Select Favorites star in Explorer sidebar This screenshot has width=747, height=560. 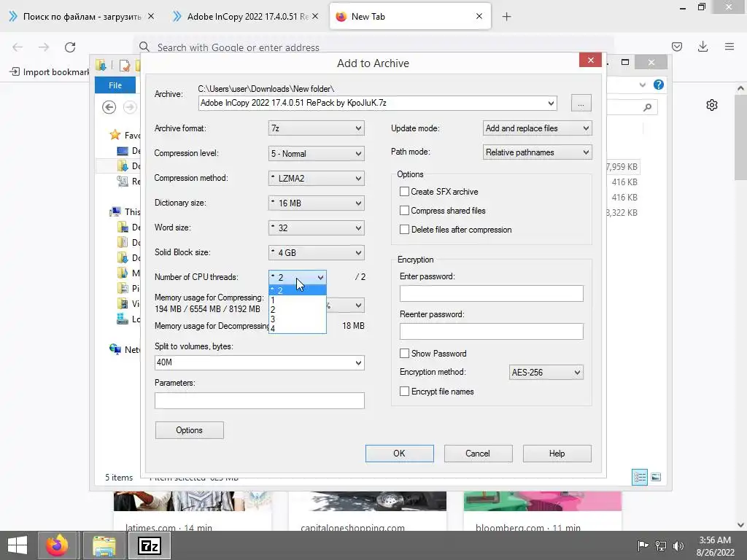point(115,135)
